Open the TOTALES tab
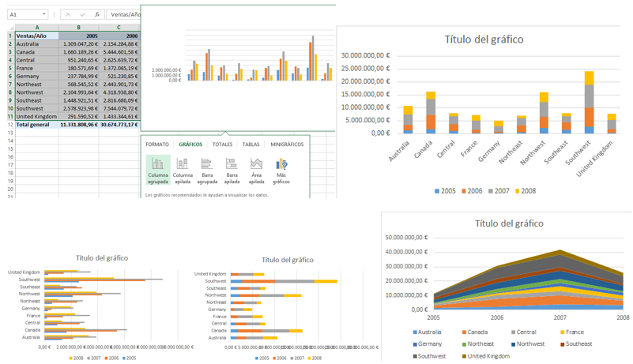The height and width of the screenshot is (364, 633). coord(223,144)
